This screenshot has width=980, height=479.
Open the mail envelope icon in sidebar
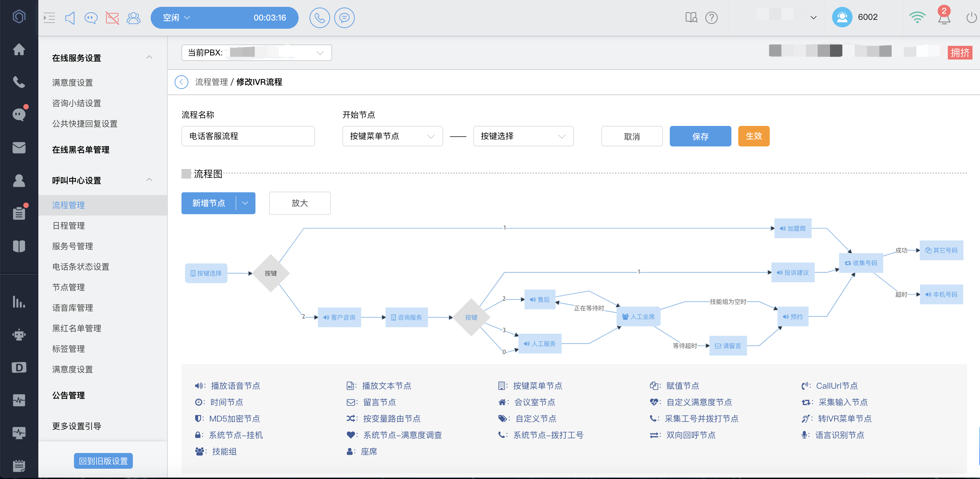[19, 147]
